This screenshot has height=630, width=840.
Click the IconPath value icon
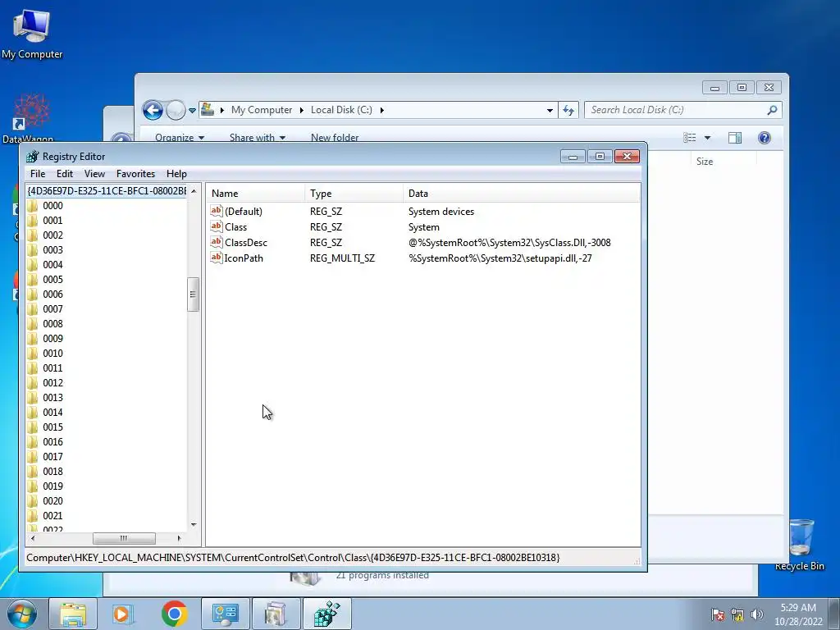pos(216,258)
